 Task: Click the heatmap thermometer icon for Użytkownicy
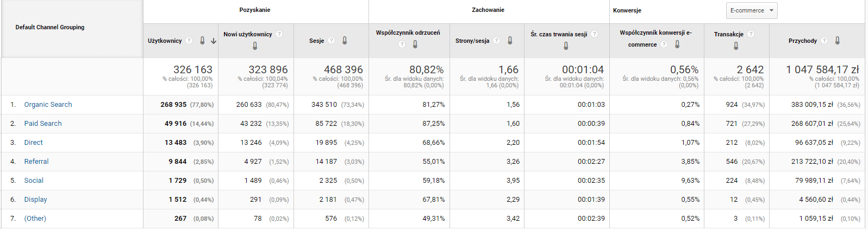(202, 41)
